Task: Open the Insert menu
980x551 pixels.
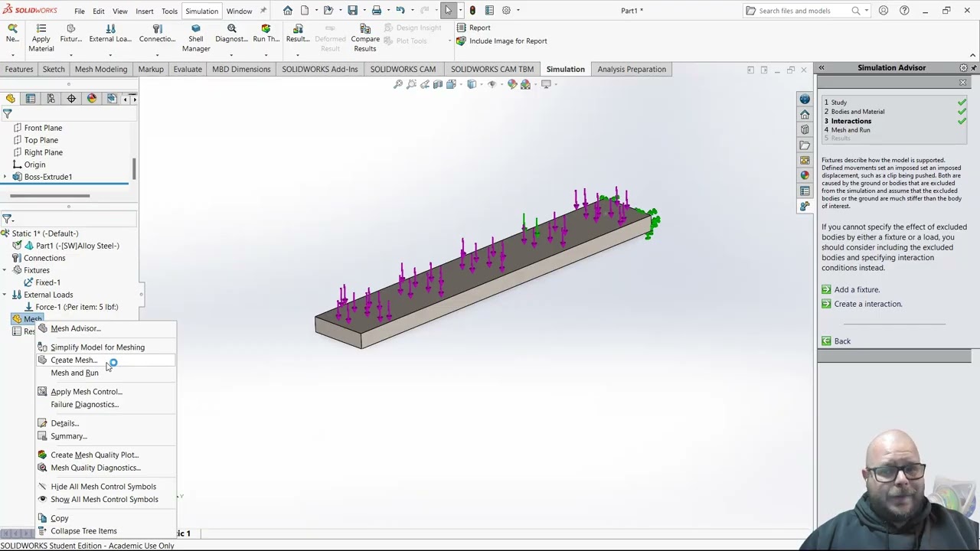Action: coord(145,11)
